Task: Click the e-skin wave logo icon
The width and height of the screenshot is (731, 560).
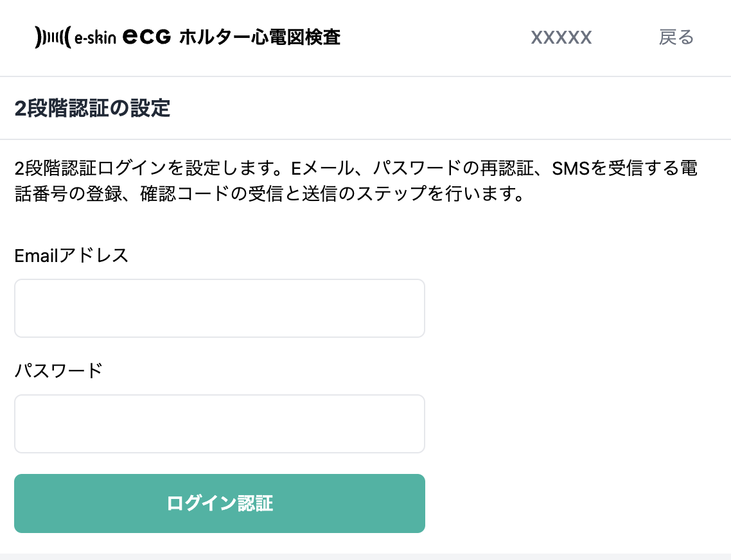Action: click(x=51, y=38)
